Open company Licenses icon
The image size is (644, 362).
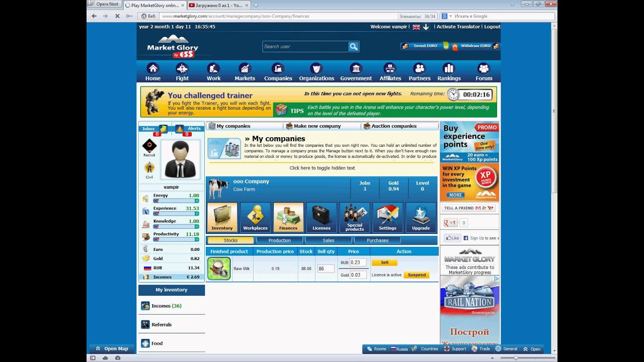coord(321,217)
